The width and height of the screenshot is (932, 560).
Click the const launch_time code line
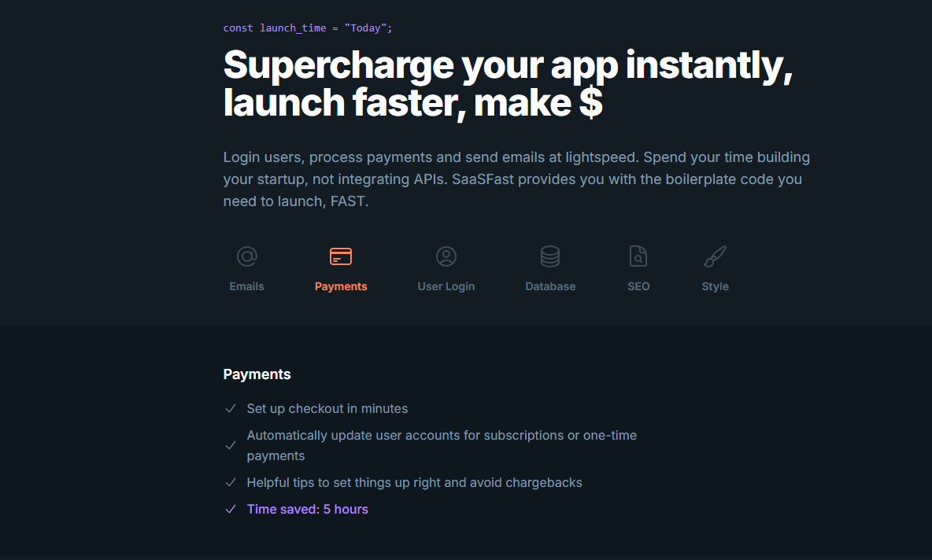tap(307, 28)
